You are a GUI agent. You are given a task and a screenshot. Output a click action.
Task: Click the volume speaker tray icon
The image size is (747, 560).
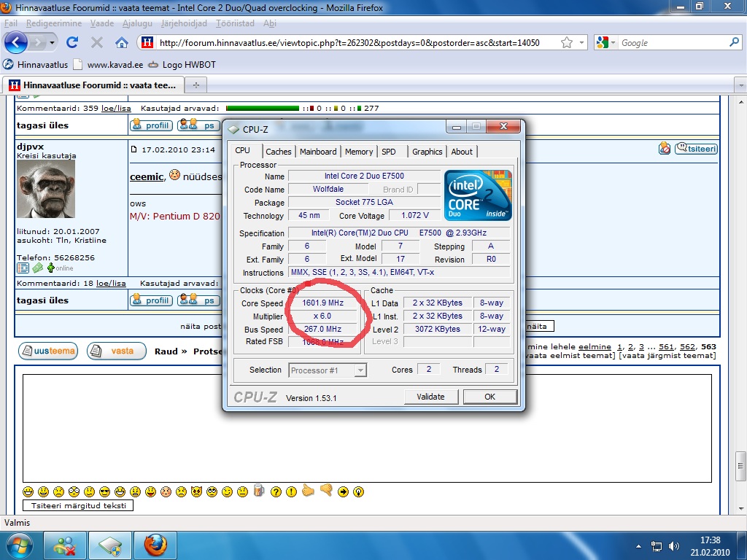pos(673,546)
